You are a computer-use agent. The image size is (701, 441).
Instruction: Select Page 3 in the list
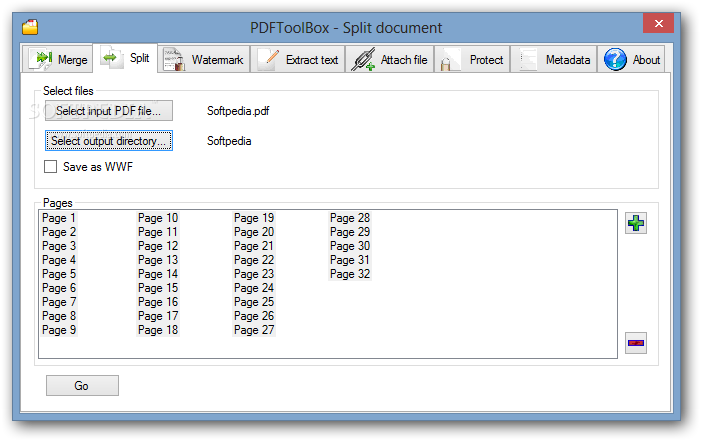click(x=59, y=246)
